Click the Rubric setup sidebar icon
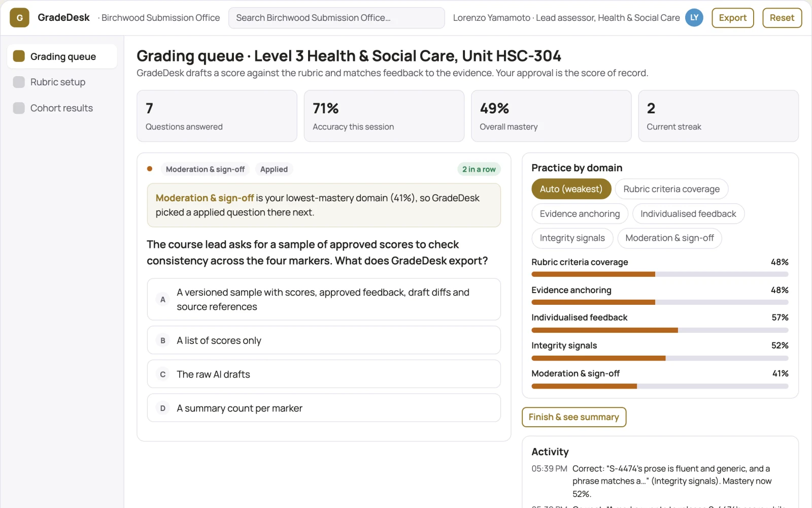This screenshot has height=508, width=812. coord(19,82)
